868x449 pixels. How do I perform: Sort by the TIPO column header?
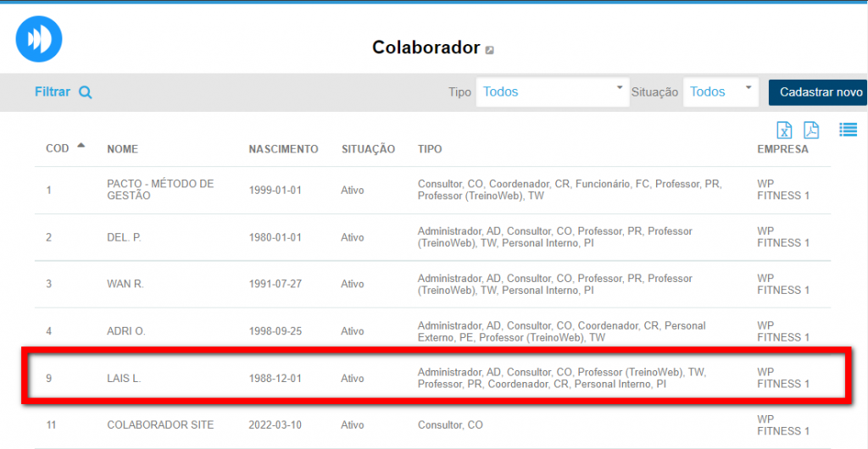coord(430,149)
